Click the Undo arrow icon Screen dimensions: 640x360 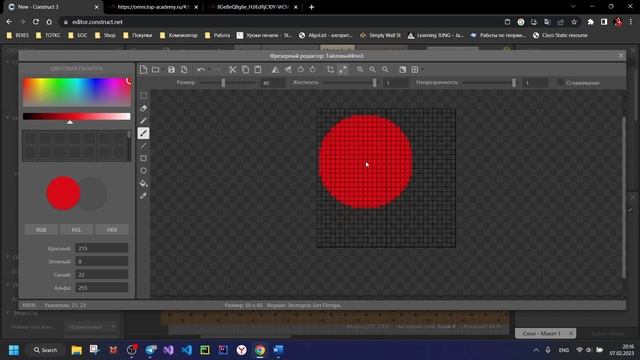(x=201, y=70)
